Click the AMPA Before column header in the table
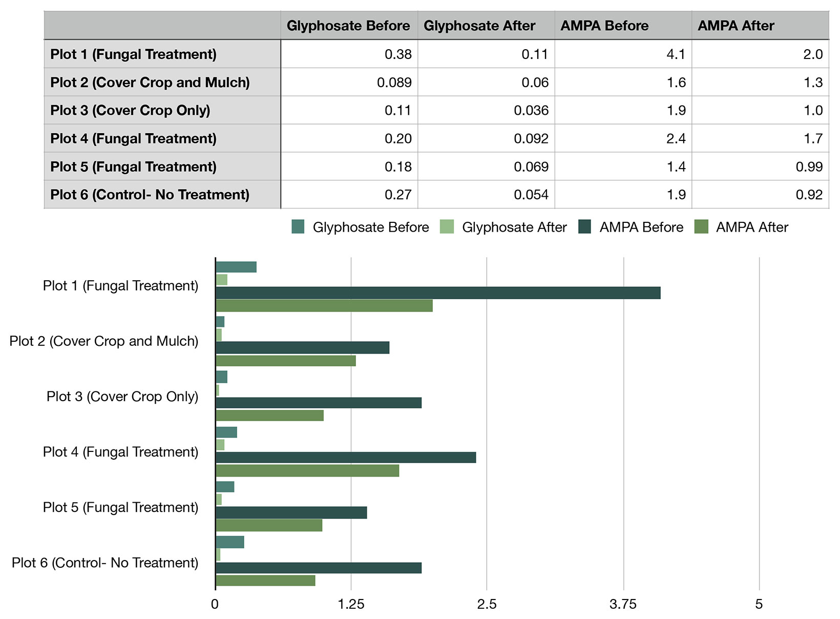Image resolution: width=840 pixels, height=619 pixels. (x=623, y=26)
